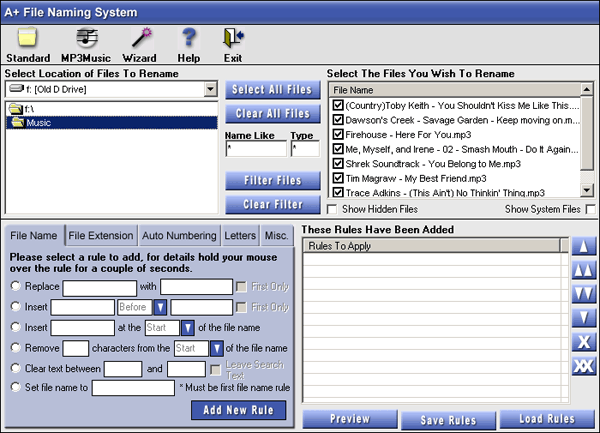The image size is (600, 433).
Task: Expand the f: [Old D Drive] drive dropdown
Action: tap(210, 90)
